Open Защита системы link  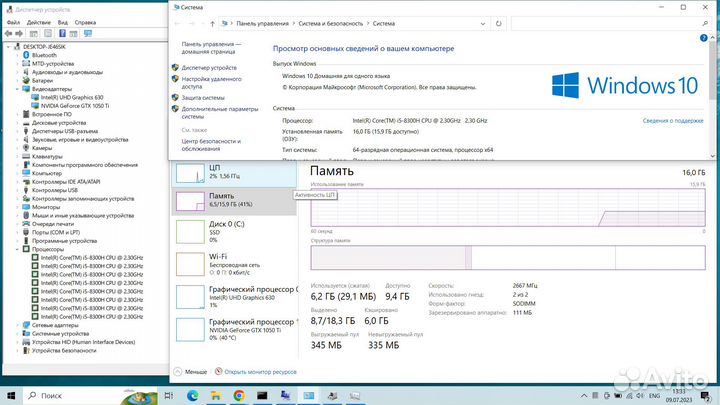[203, 98]
